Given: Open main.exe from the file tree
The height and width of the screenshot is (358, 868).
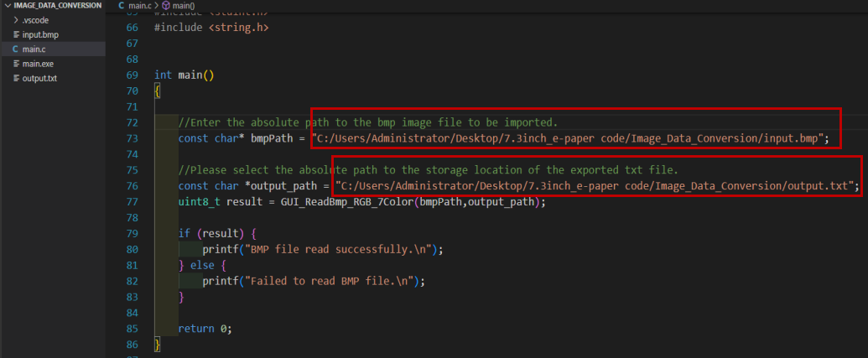Looking at the screenshot, I should coord(39,64).
